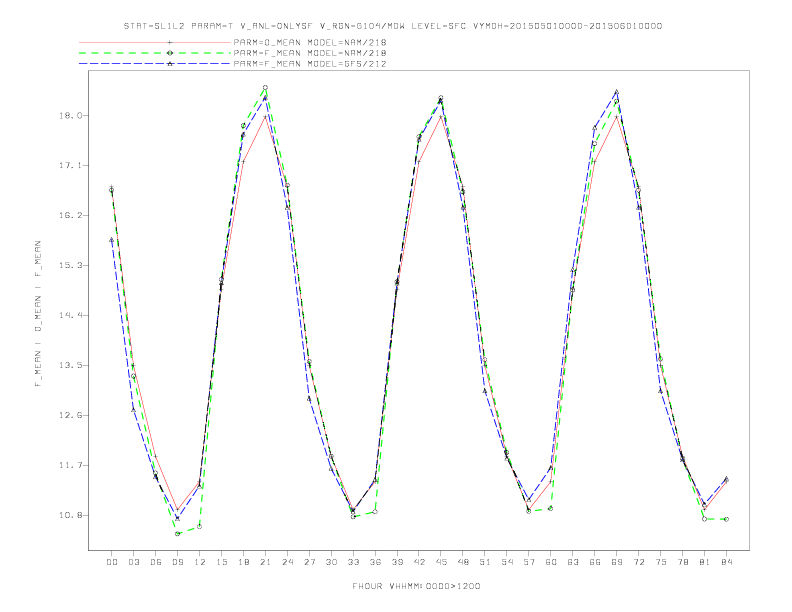
Task: Click the red solid legend line sample
Action: 155,42
